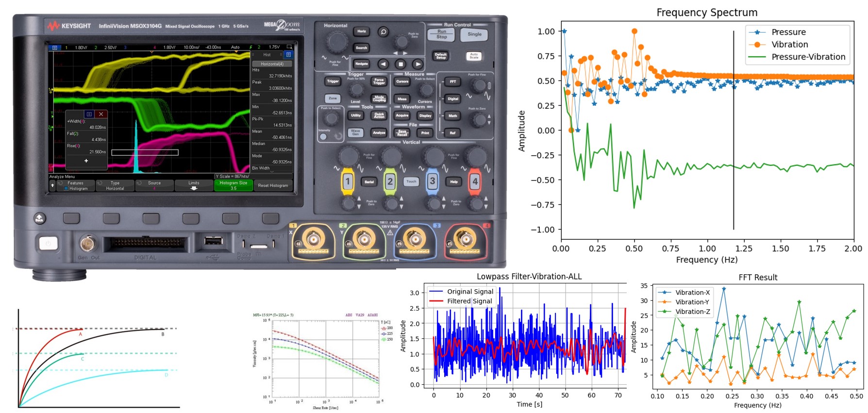Screen dimensions: 868x413
Task: Click the Gen Out BNC connector
Action: [x=87, y=243]
